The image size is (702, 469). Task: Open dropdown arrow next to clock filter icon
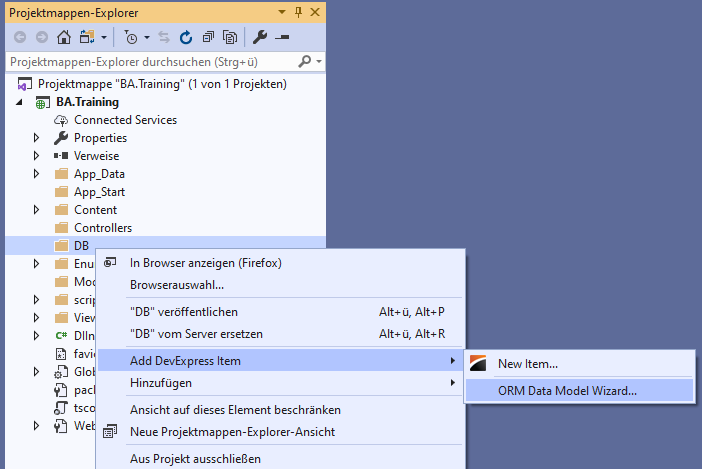147,37
